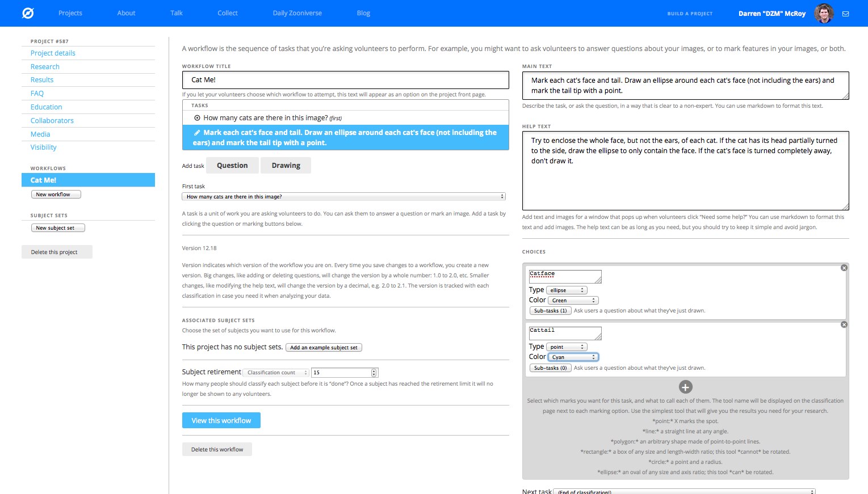Expand the Subject retirement Classification count dropdown
This screenshot has width=868, height=494.
click(x=277, y=373)
